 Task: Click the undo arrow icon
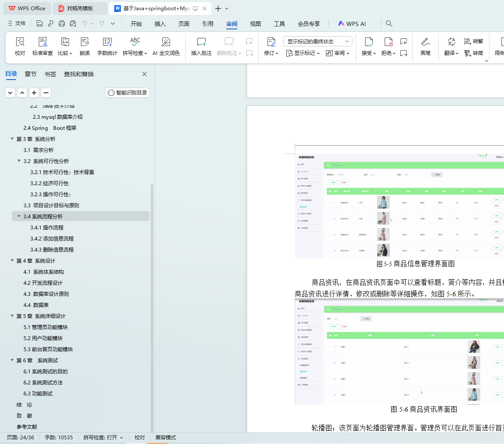click(84, 23)
